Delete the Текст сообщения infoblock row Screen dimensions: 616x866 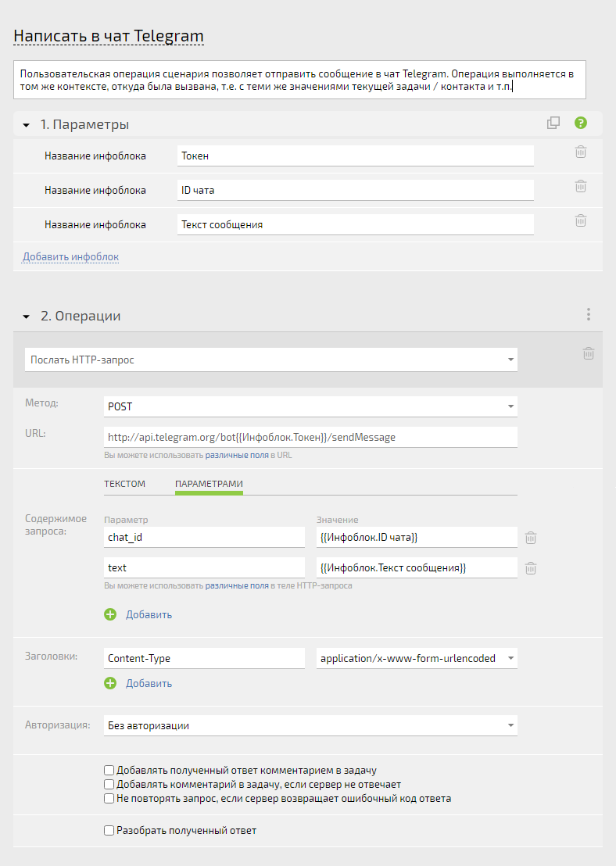coord(581,221)
